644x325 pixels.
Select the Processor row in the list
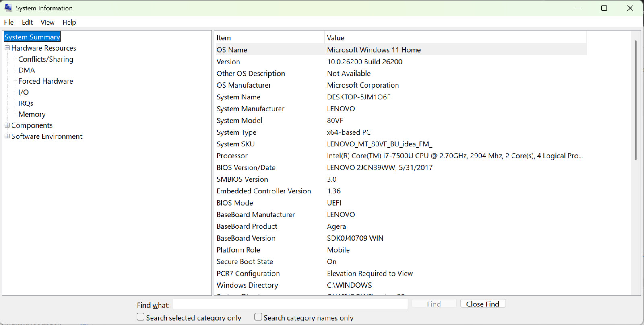(x=400, y=156)
